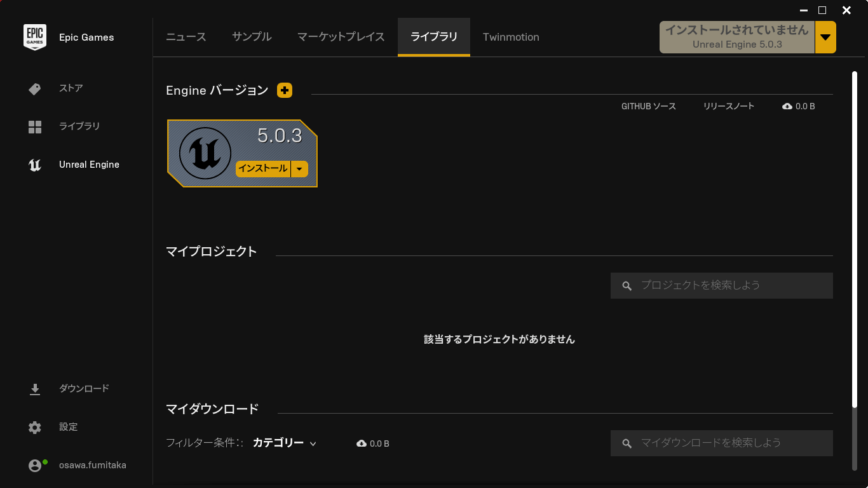Click the マイダウンロードを検索しよう search field
Screen dimensions: 868x488
(x=722, y=444)
